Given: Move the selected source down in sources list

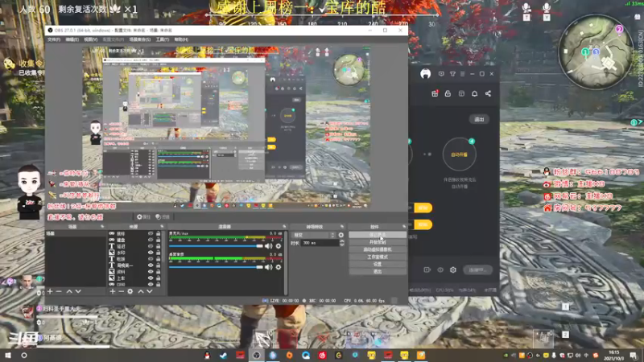Looking at the screenshot, I should 150,291.
